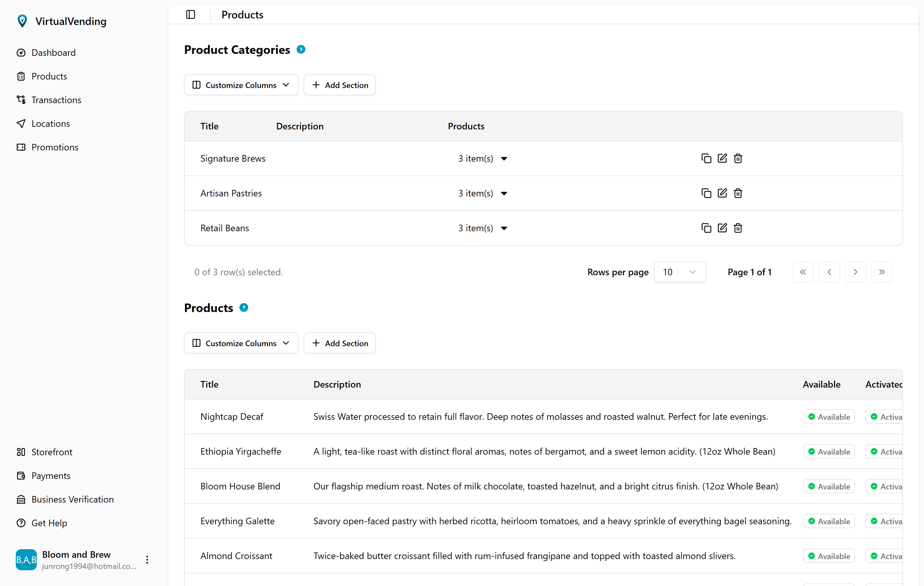Delete the Signature Brews category
The image size is (924, 586).
(738, 158)
